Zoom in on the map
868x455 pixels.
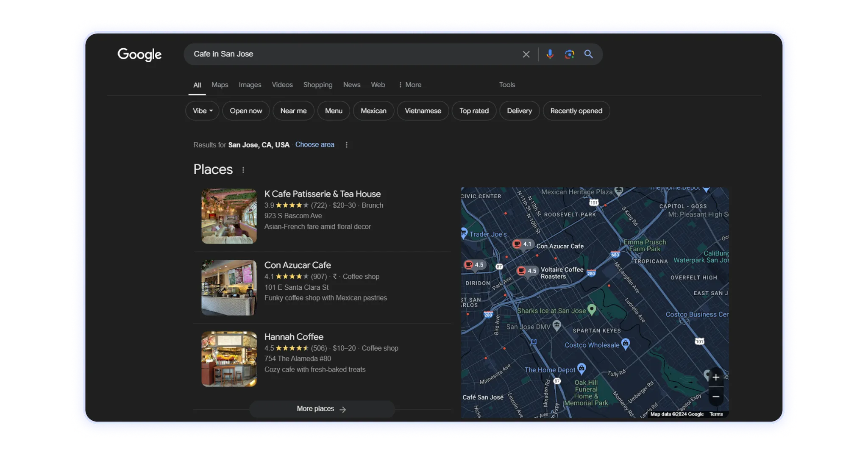715,377
